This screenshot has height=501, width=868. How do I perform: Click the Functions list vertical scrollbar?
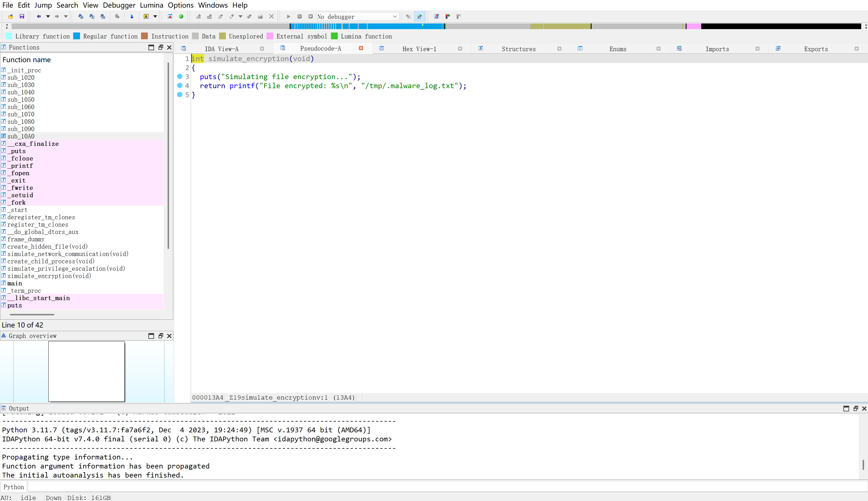click(x=168, y=155)
